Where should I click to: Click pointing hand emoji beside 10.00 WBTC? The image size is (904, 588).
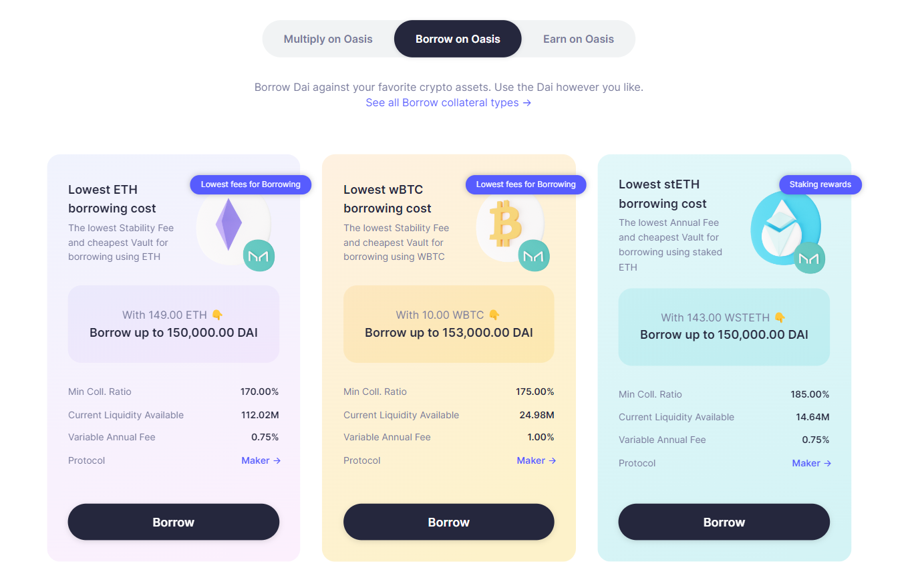494,315
